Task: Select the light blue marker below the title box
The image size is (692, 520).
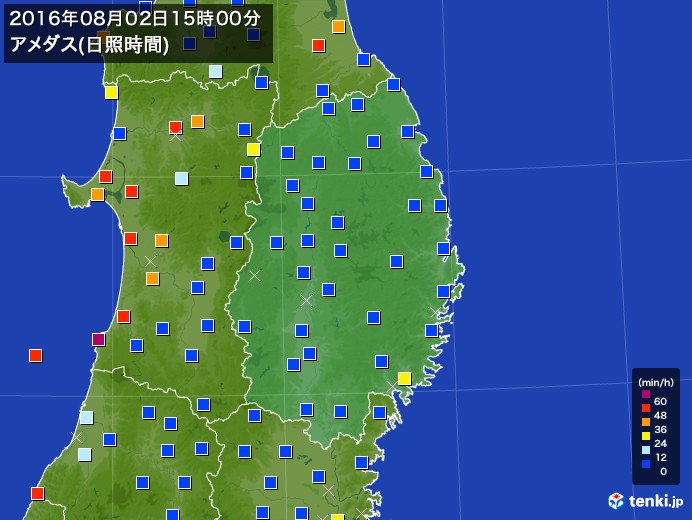Action: coord(215,71)
